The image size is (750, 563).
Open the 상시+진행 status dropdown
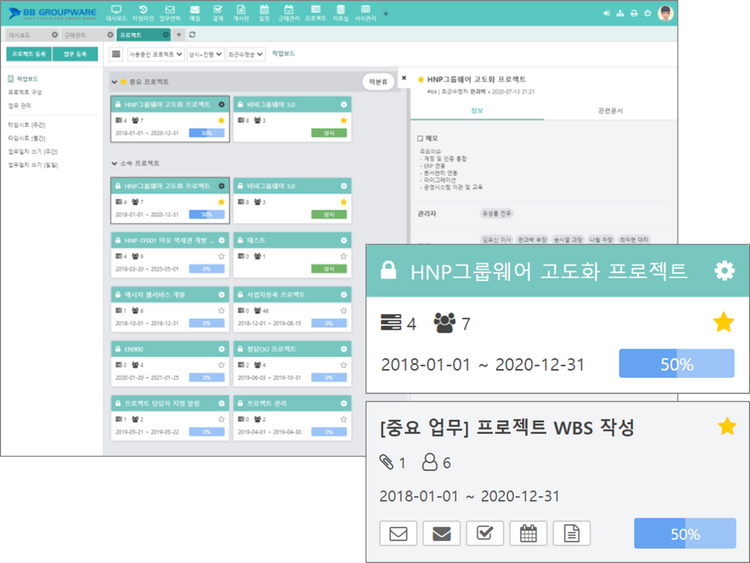(205, 54)
